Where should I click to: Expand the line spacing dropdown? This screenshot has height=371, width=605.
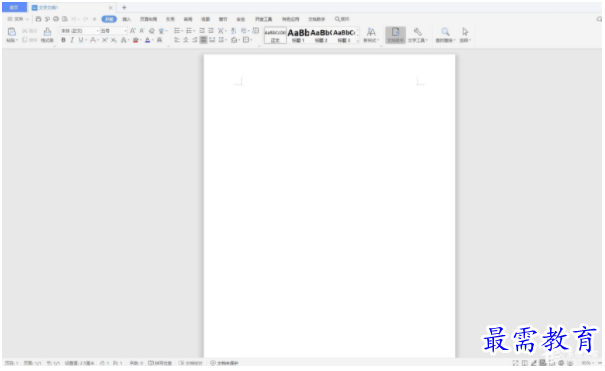tap(226, 40)
